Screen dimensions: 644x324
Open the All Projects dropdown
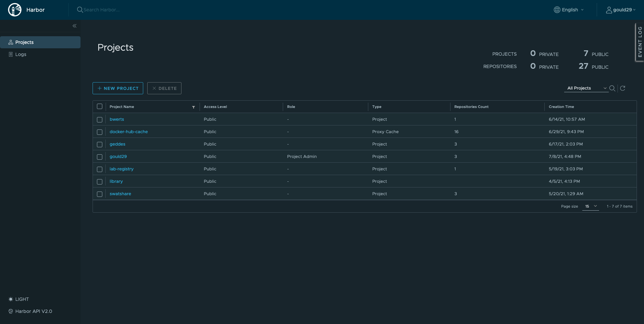coord(586,88)
